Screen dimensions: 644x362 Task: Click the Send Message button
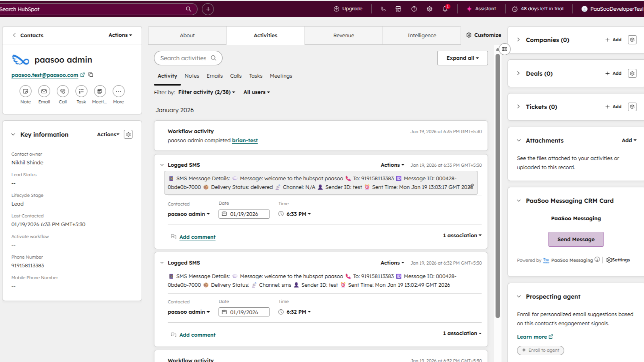[575, 239]
